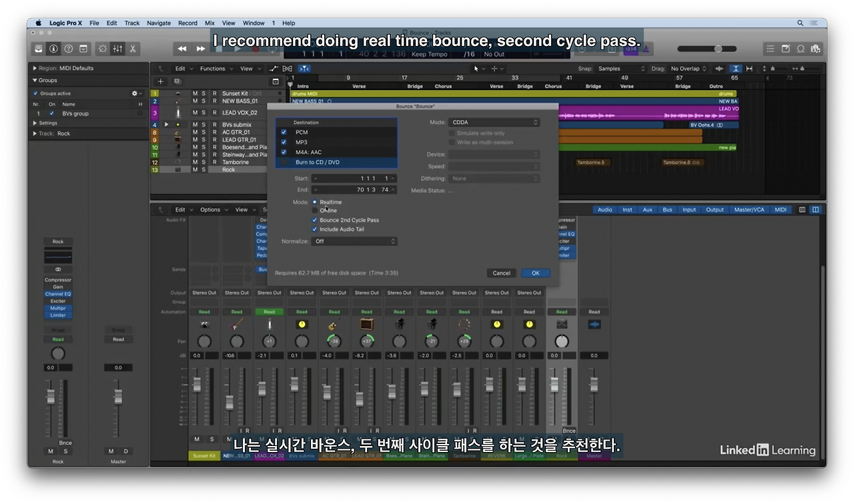Collapse the Groups section
This screenshot has width=854, height=504.
pos(35,80)
